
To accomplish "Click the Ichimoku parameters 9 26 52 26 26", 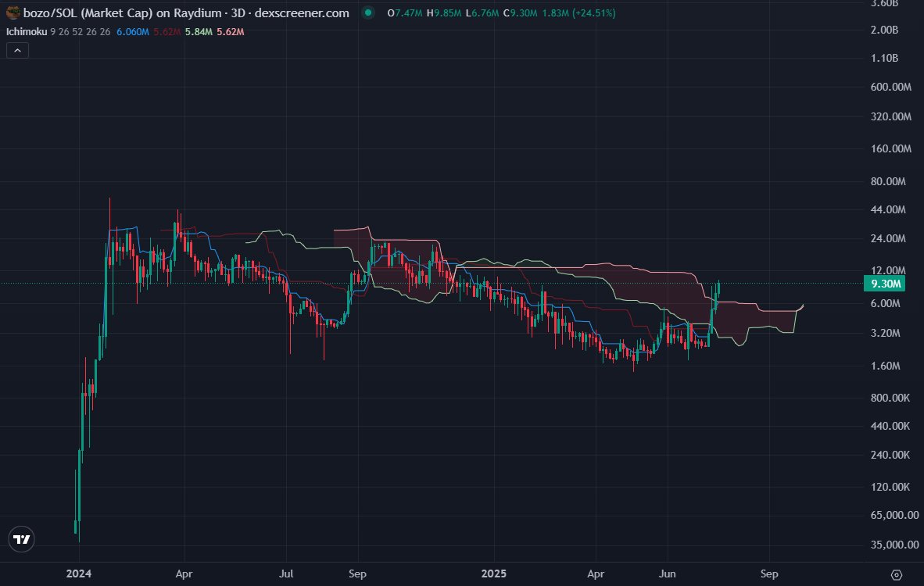I will click(81, 32).
